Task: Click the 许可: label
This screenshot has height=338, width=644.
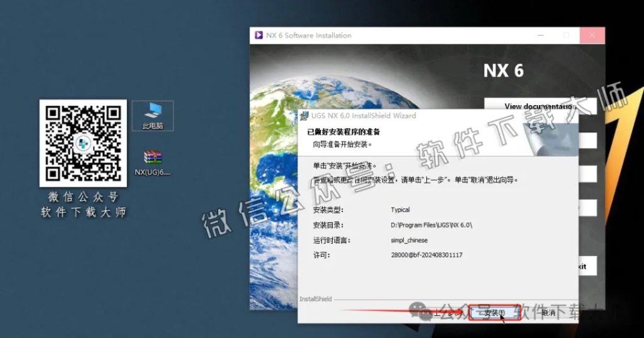Action: pos(321,255)
